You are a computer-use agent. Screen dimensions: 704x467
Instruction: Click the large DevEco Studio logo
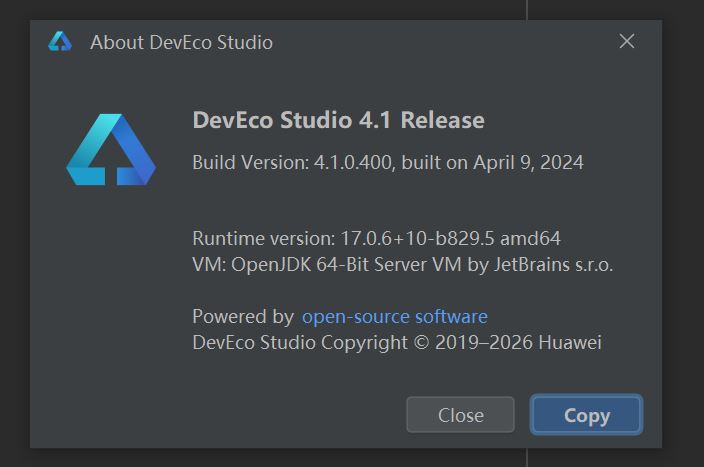[110, 150]
